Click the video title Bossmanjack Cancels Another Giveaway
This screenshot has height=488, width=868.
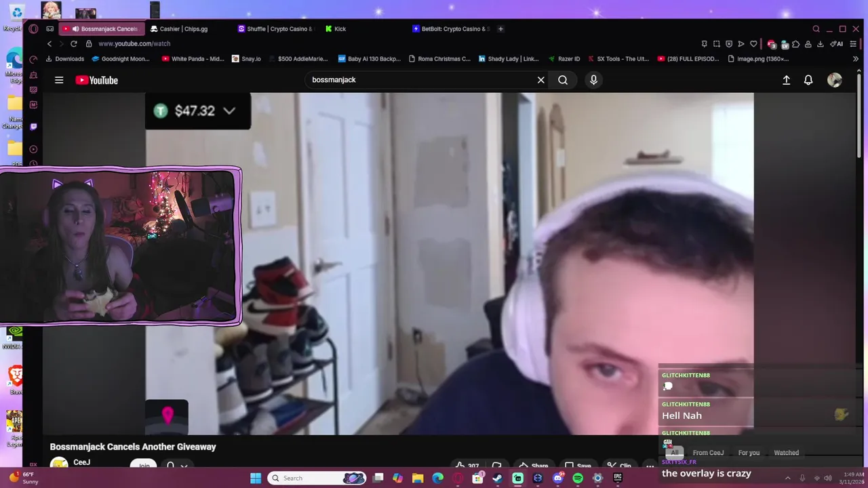(x=133, y=447)
